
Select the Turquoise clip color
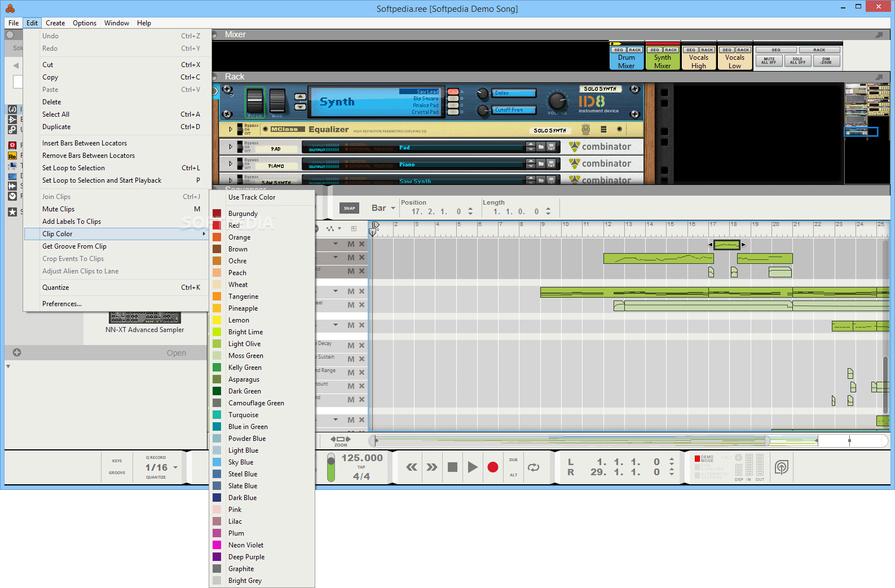262,415
